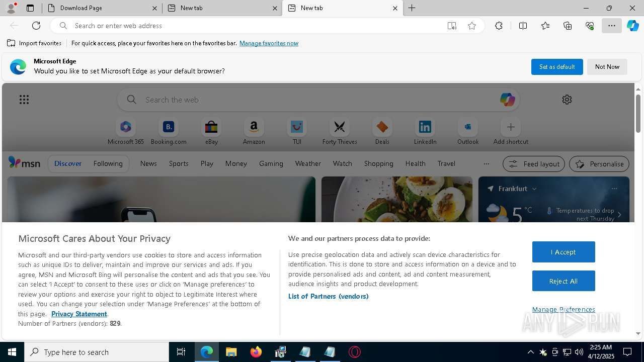Open the Shopping category

point(378,163)
